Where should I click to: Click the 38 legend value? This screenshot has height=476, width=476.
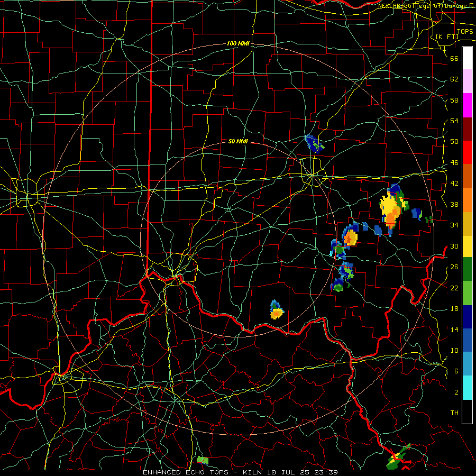(454, 204)
